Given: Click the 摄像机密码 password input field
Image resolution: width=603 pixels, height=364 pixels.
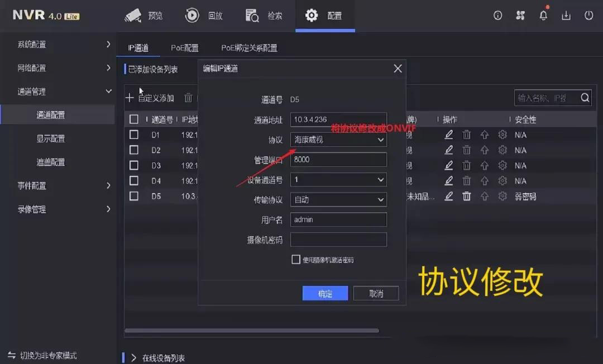Looking at the screenshot, I should pyautogui.click(x=338, y=239).
